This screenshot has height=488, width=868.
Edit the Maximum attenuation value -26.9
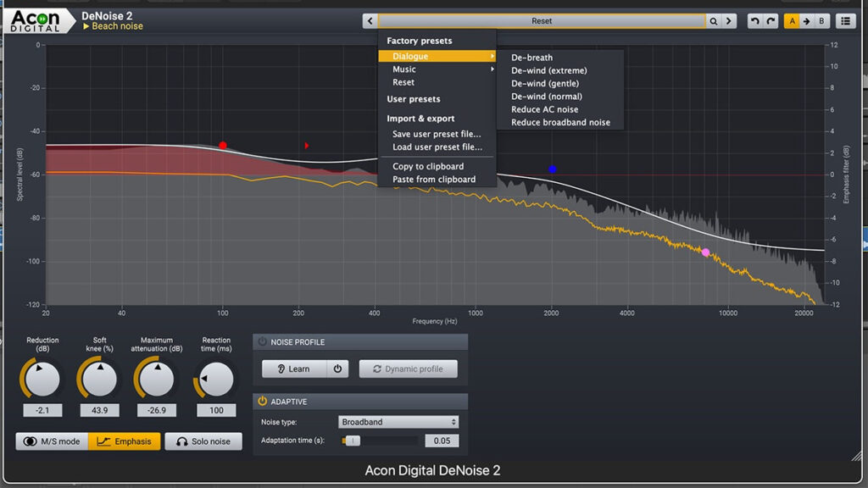point(156,410)
